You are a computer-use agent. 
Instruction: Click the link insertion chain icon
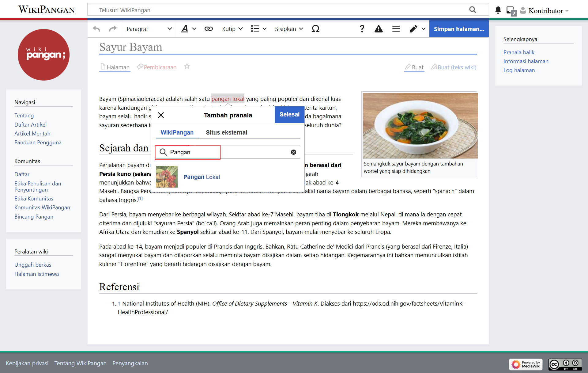(209, 29)
